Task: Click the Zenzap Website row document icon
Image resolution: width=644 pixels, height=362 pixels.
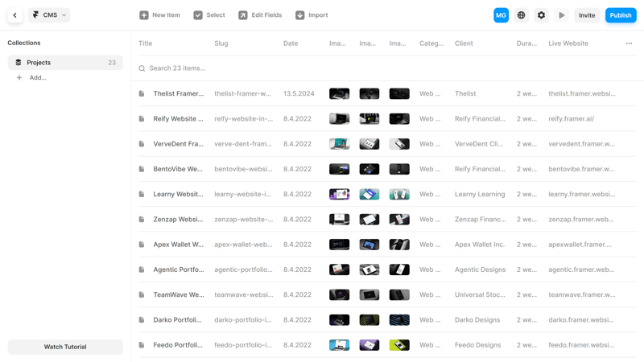Action: 142,219
